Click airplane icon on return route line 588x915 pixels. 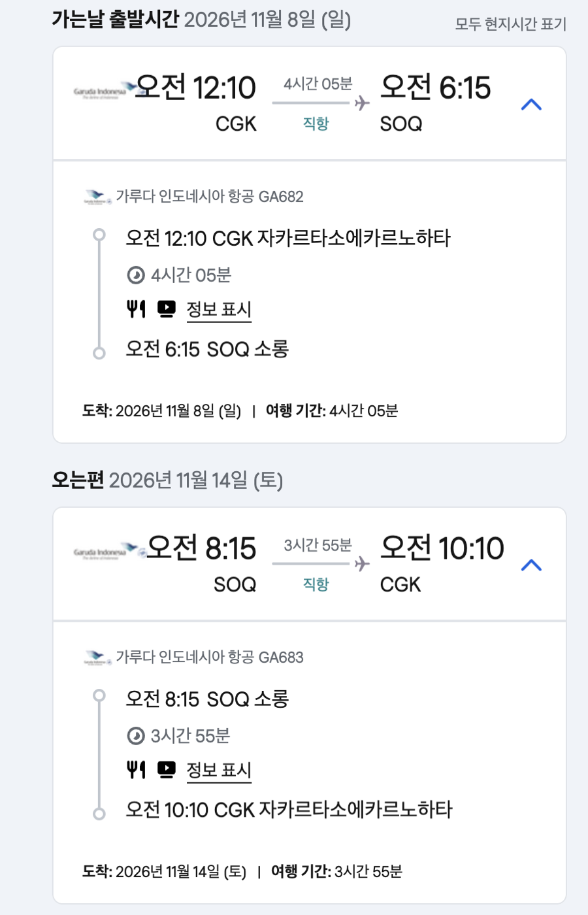[x=361, y=564]
